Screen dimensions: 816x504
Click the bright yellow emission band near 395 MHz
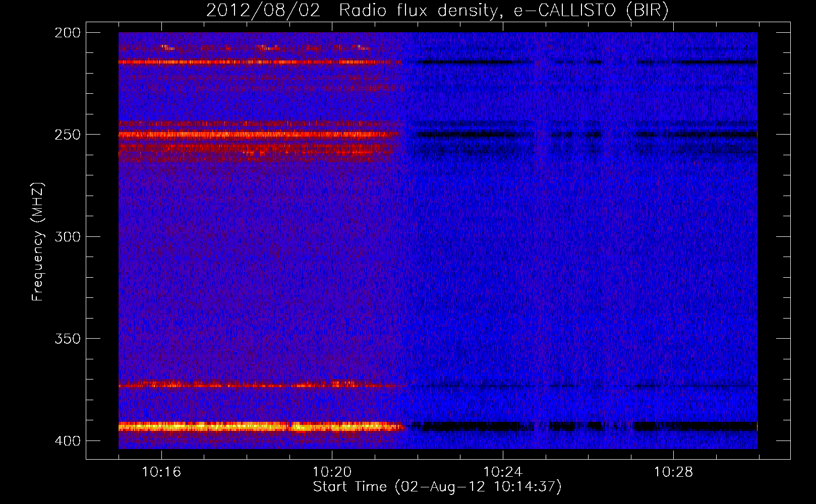click(x=261, y=427)
